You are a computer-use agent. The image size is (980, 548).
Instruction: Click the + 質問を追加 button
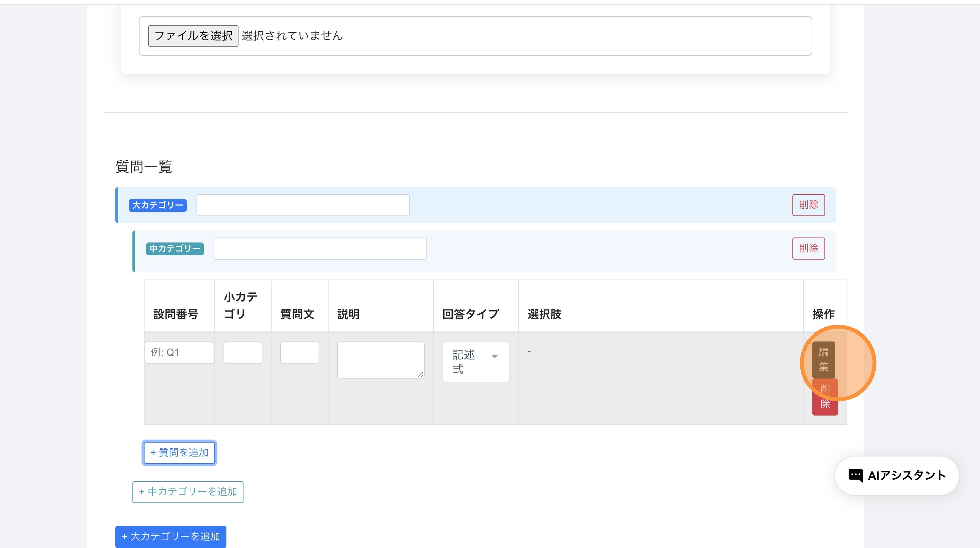coord(179,453)
